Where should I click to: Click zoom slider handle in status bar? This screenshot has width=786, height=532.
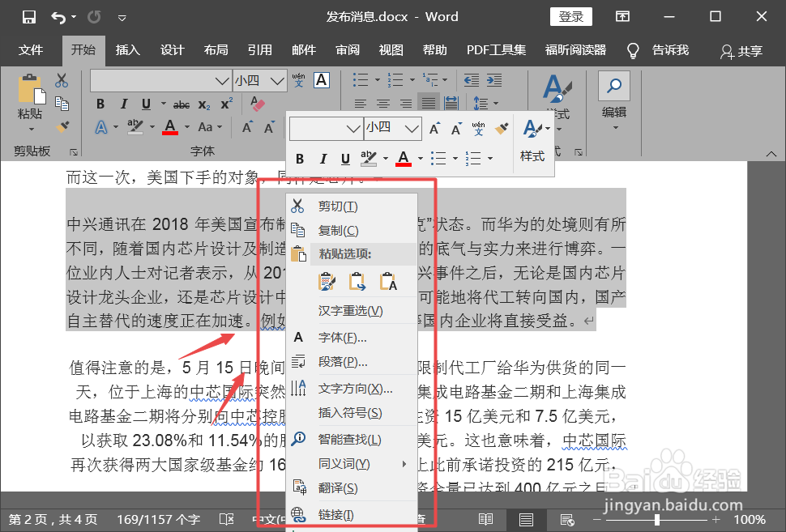[656, 520]
